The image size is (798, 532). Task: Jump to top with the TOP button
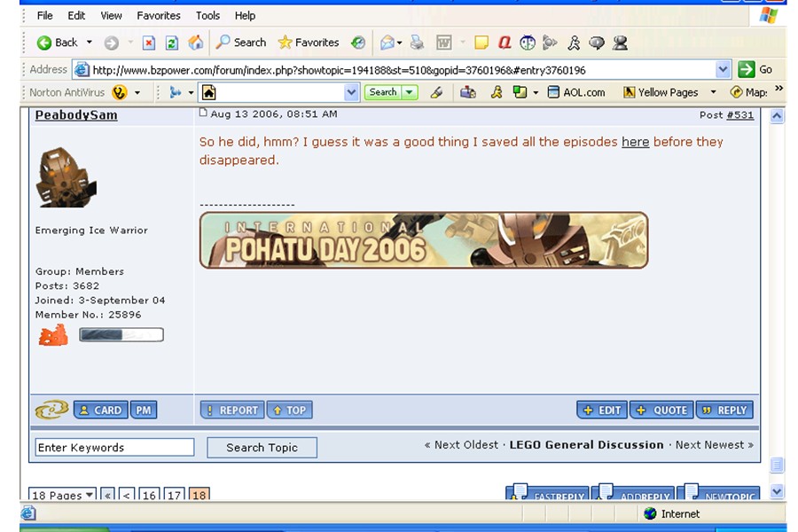point(290,410)
